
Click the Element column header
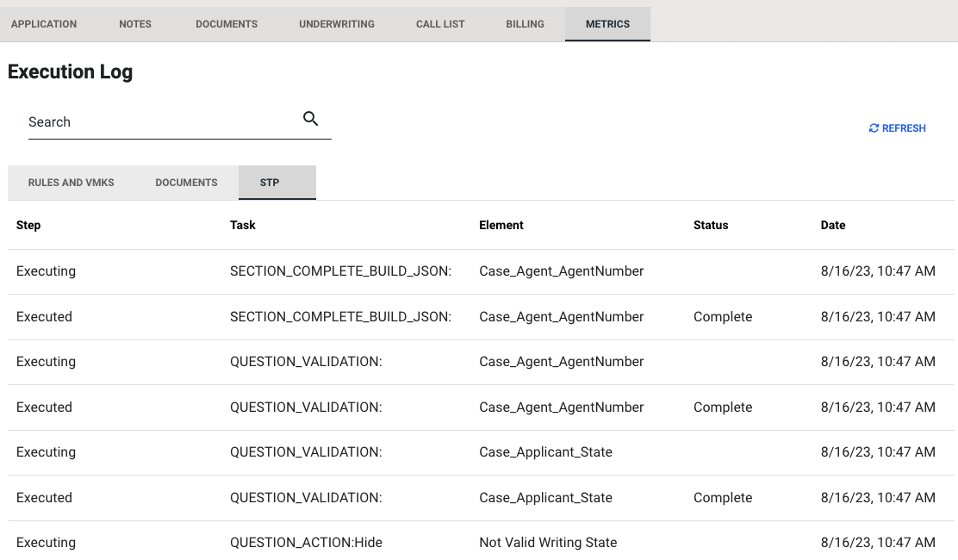tap(501, 225)
